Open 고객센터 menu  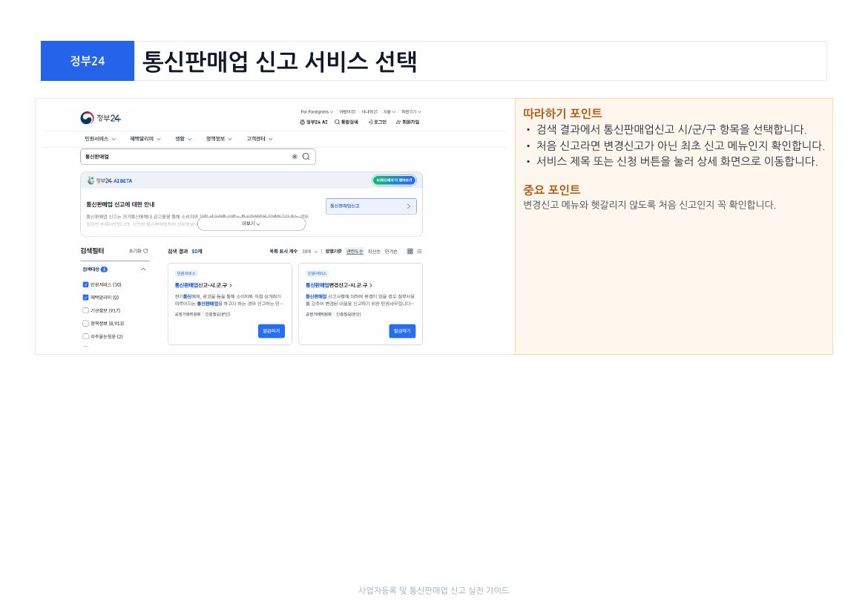[x=259, y=139]
